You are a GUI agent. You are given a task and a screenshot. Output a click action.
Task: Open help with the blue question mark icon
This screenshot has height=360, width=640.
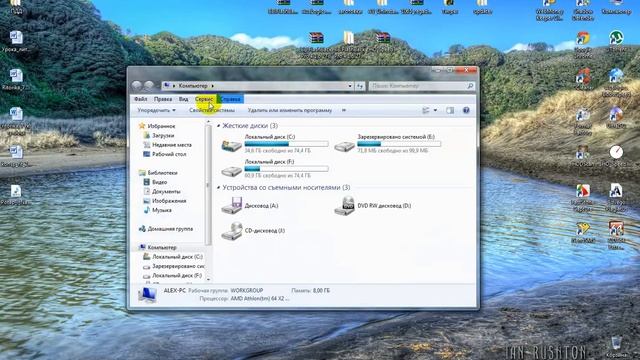tap(466, 110)
